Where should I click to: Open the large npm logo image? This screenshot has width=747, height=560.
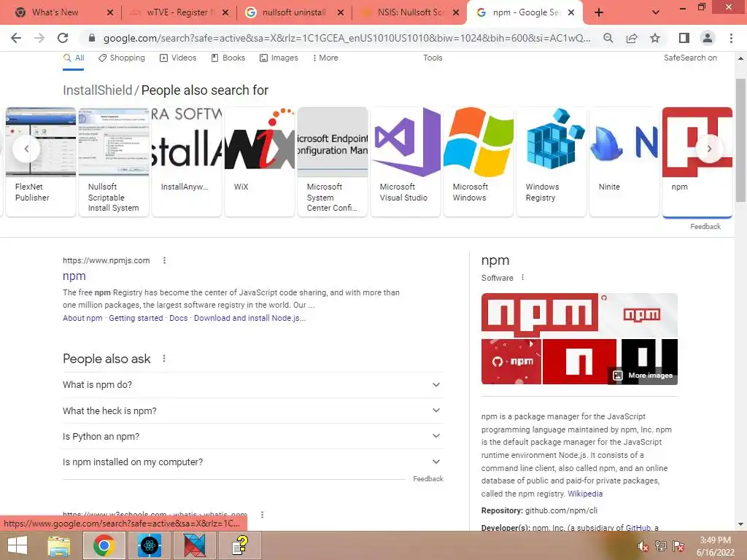tap(539, 315)
